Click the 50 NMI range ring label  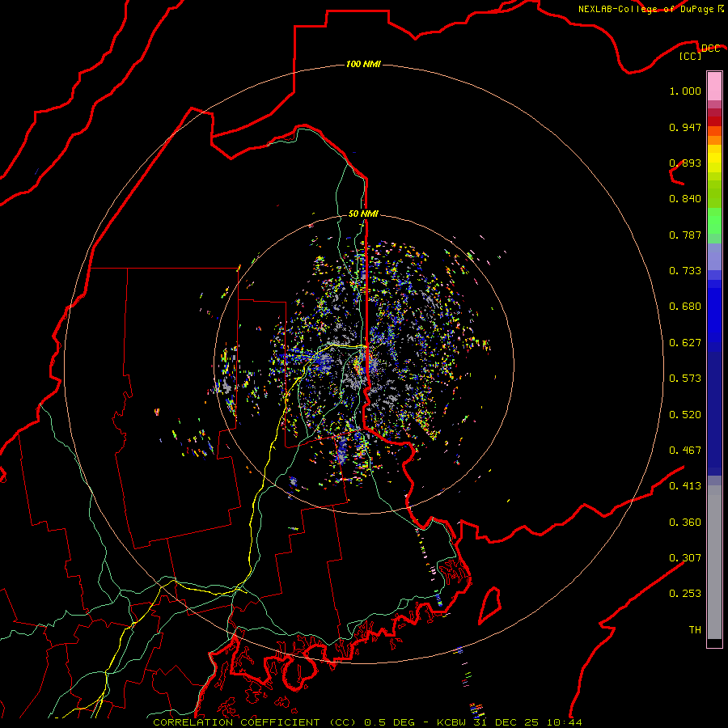[363, 214]
